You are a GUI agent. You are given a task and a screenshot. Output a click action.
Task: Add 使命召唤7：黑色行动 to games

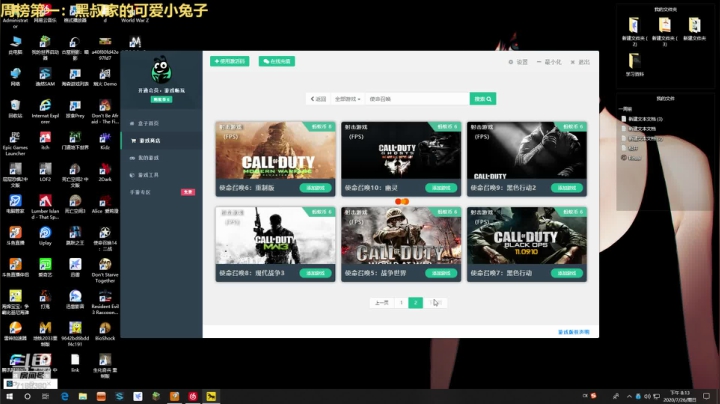coord(567,273)
